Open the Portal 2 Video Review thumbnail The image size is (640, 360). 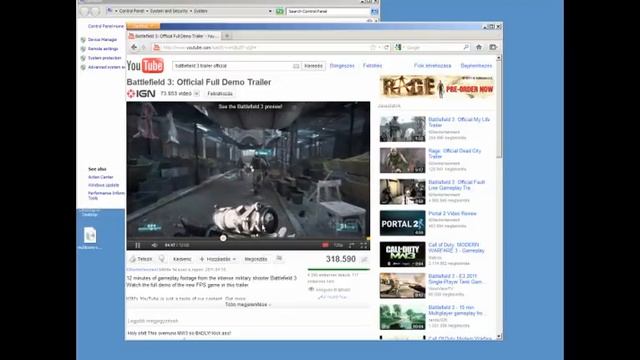point(402,223)
